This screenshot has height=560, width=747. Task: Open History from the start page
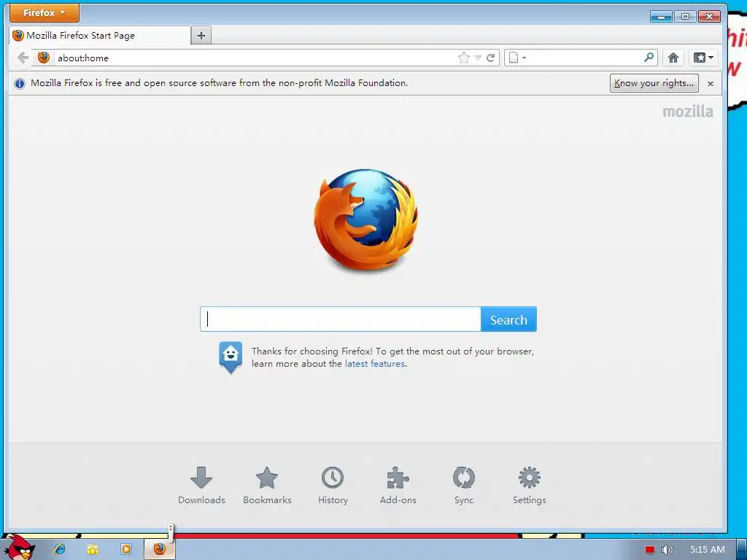333,486
